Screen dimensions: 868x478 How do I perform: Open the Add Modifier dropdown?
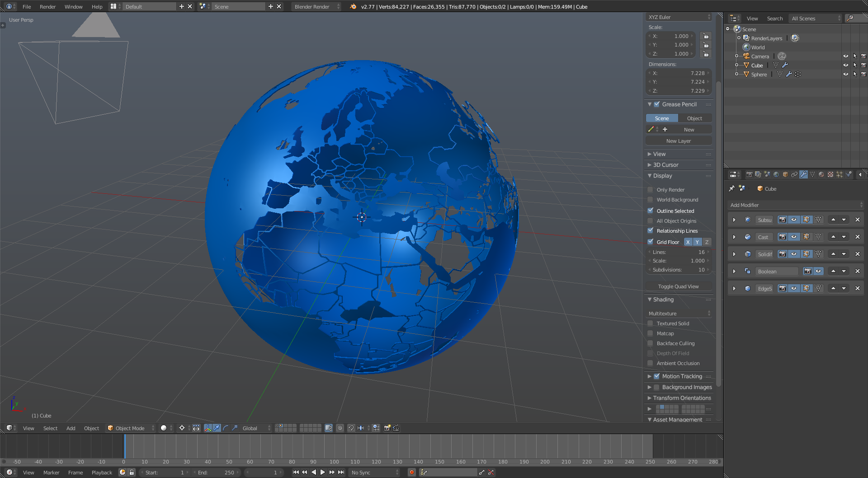pyautogui.click(x=796, y=205)
